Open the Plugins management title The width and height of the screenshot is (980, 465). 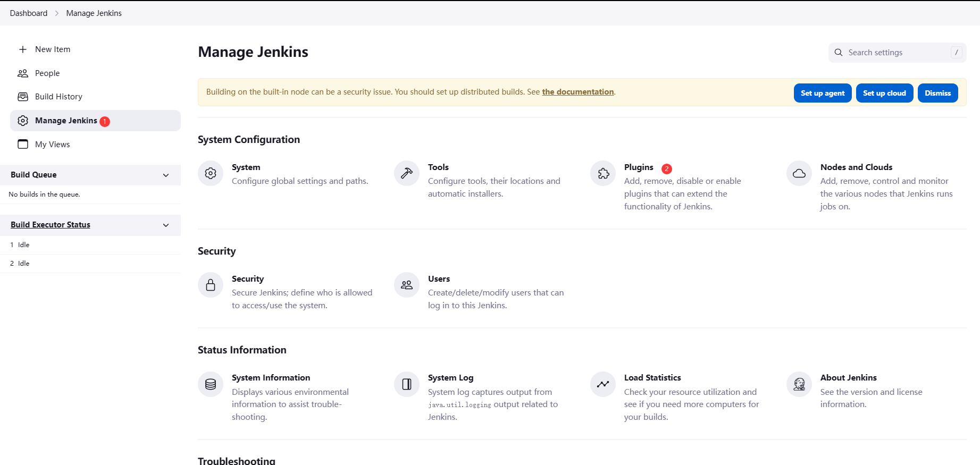pos(639,167)
